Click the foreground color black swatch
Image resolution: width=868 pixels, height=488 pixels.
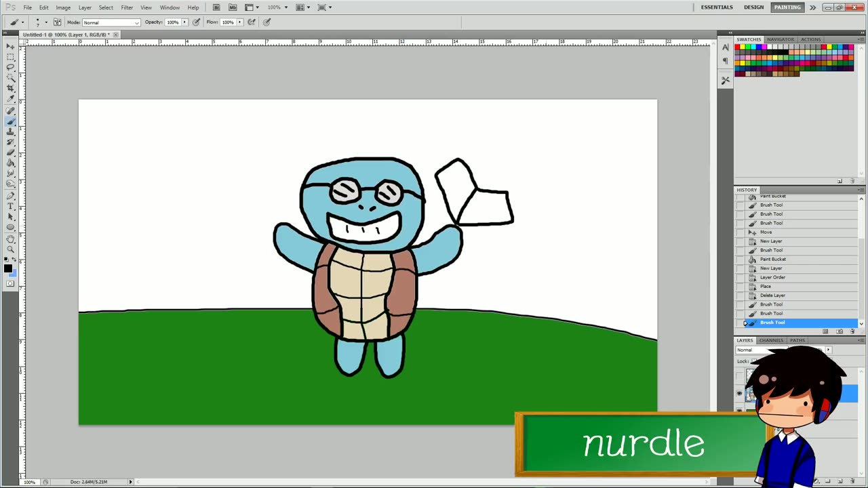(8, 268)
